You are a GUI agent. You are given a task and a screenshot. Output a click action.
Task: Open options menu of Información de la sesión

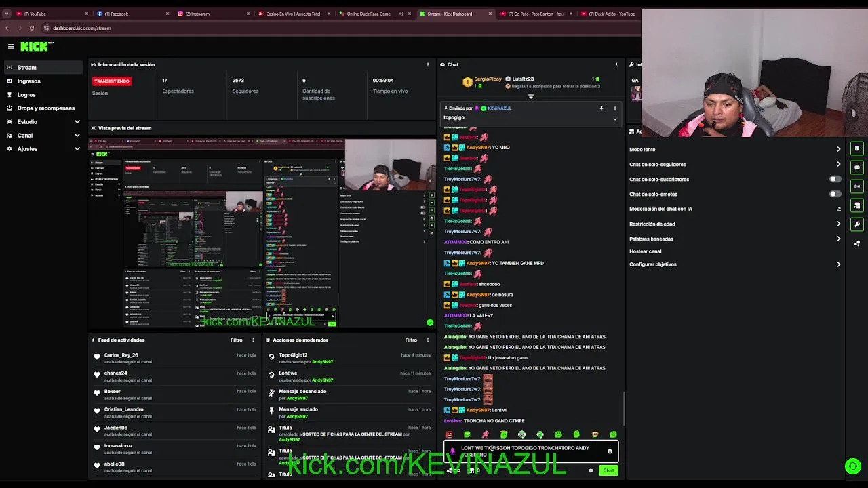coord(427,65)
